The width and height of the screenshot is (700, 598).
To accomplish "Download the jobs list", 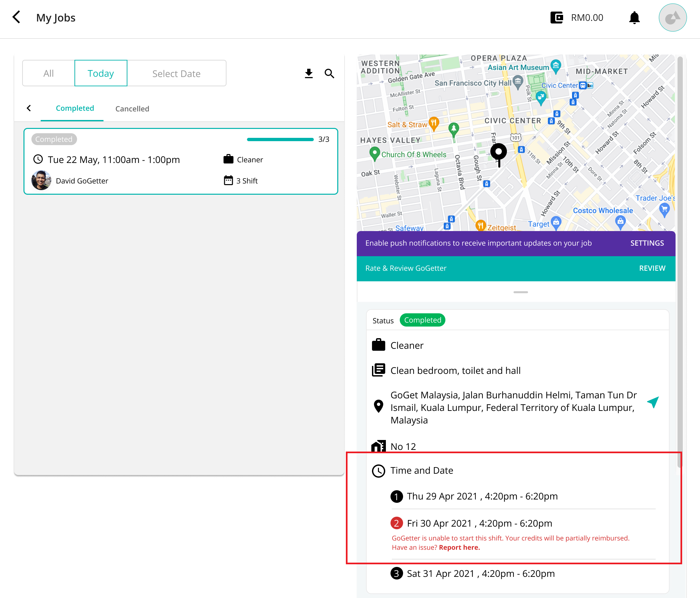I will (x=309, y=73).
